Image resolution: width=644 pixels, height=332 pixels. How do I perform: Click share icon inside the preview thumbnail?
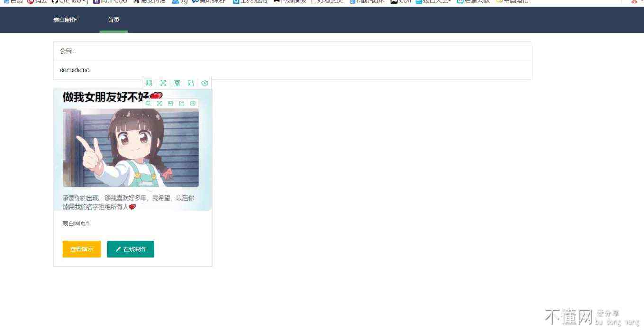(x=181, y=103)
